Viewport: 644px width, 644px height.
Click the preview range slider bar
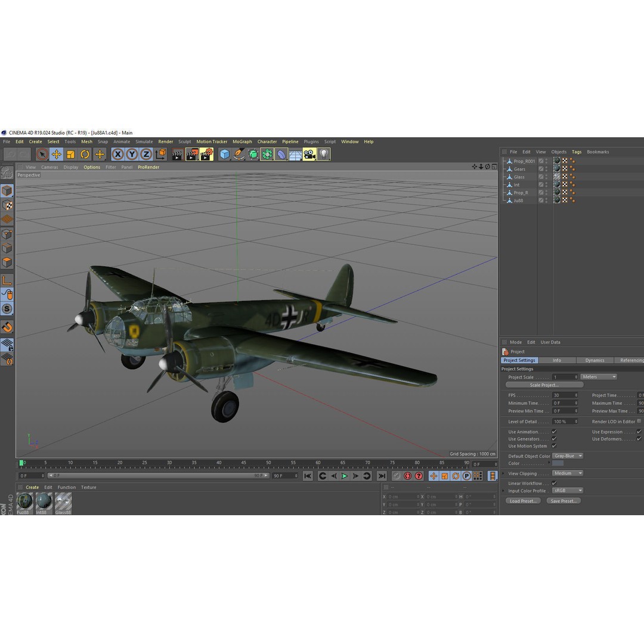(x=158, y=476)
